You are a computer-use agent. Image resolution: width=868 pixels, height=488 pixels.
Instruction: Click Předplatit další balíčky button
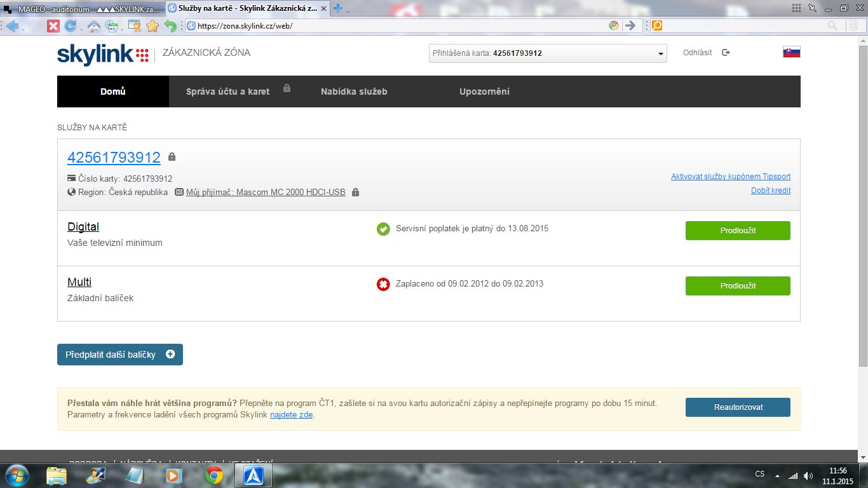pos(120,355)
